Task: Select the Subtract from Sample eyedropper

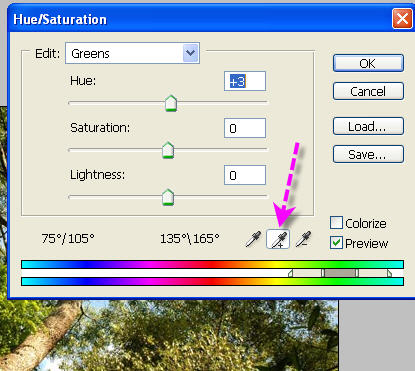Action: pos(303,239)
